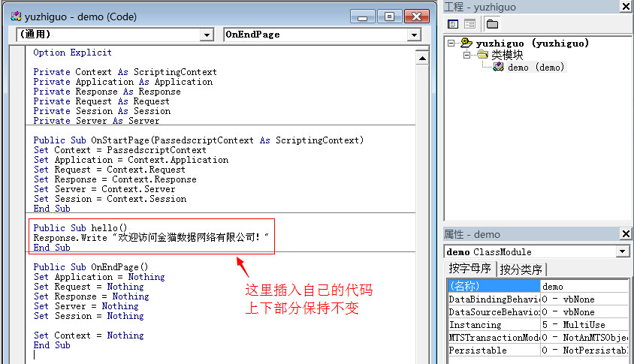Open the OnEndPage procedure dropdown

point(414,35)
